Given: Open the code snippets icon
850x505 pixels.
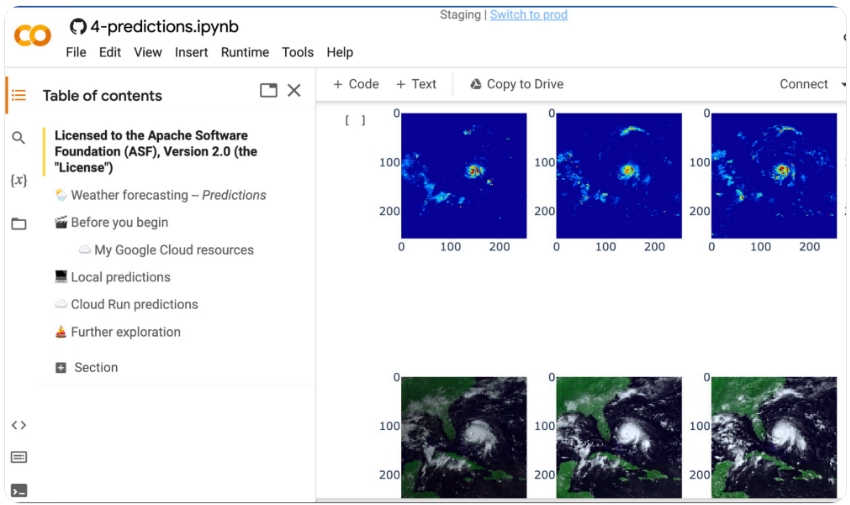Looking at the screenshot, I should click(18, 425).
